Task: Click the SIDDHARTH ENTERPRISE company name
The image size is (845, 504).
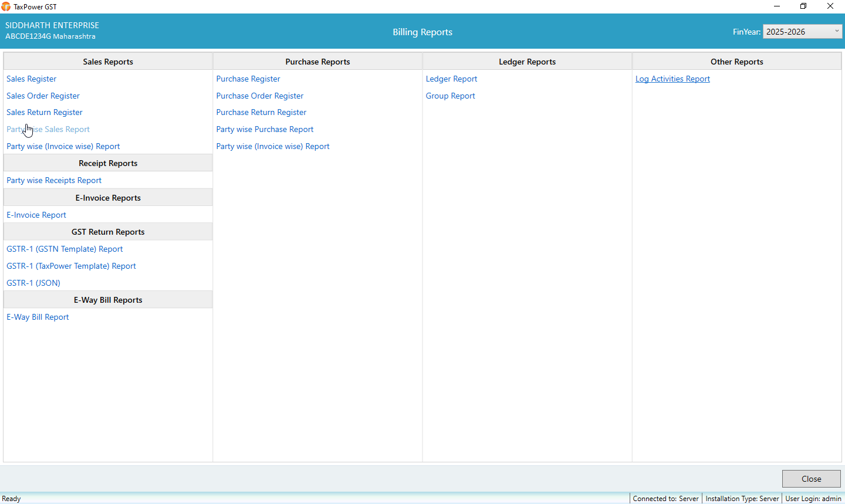Action: tap(52, 25)
